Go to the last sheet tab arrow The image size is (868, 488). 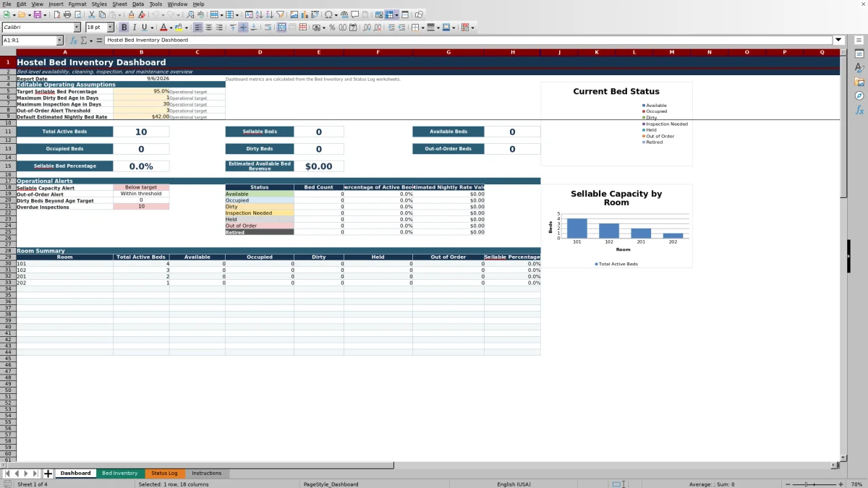[x=35, y=474]
